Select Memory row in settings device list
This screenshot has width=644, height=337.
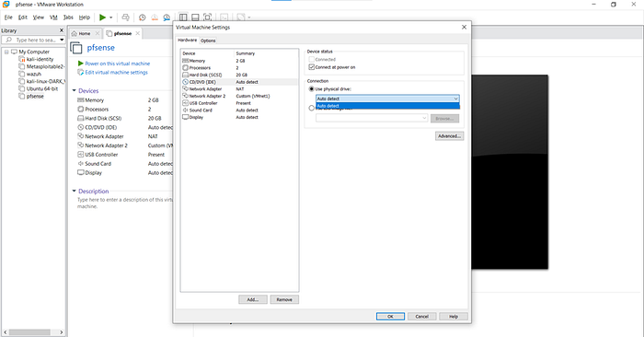click(x=239, y=61)
